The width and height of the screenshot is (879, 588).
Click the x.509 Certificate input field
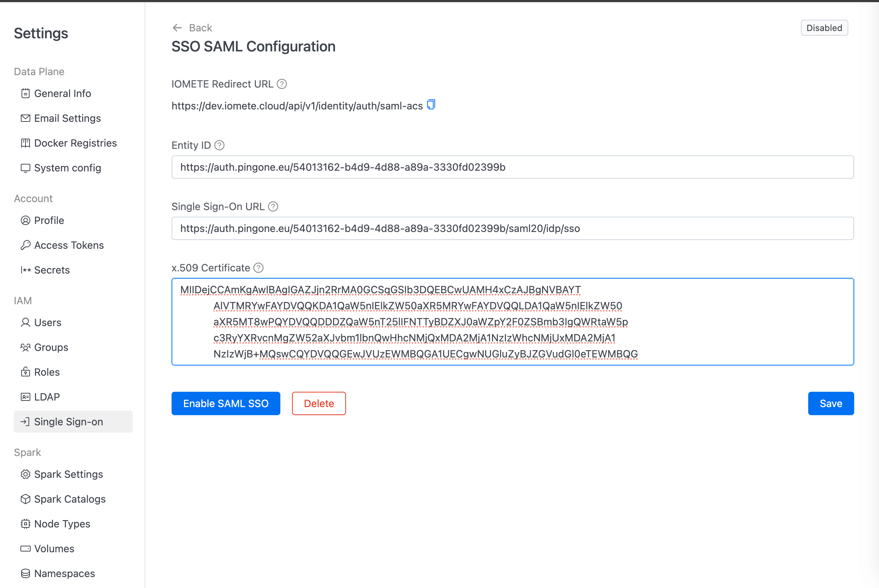tap(513, 322)
